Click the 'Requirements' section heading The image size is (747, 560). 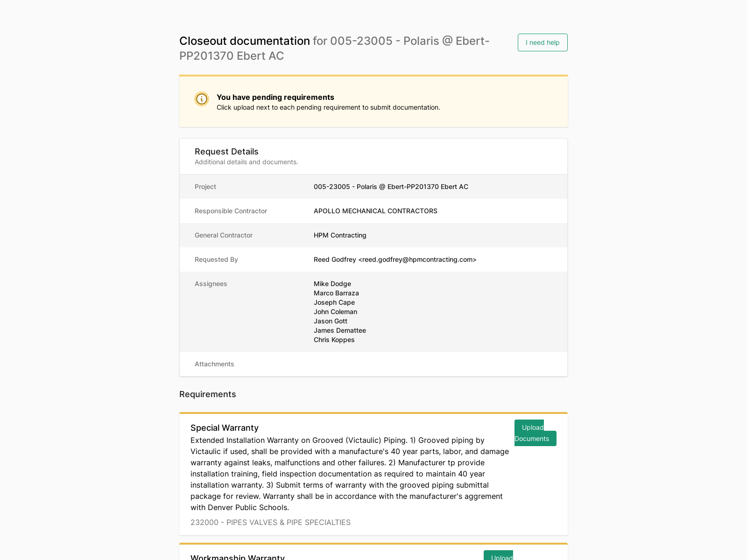click(208, 394)
